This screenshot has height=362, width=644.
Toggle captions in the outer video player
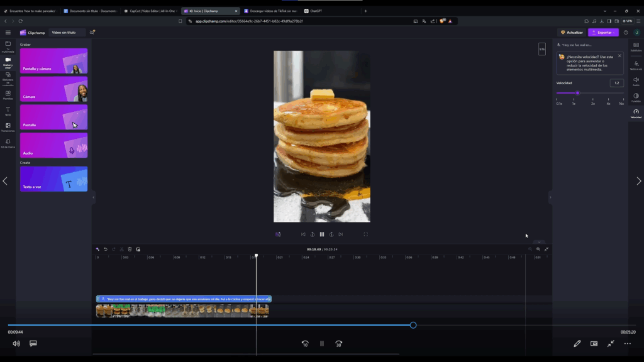33,344
